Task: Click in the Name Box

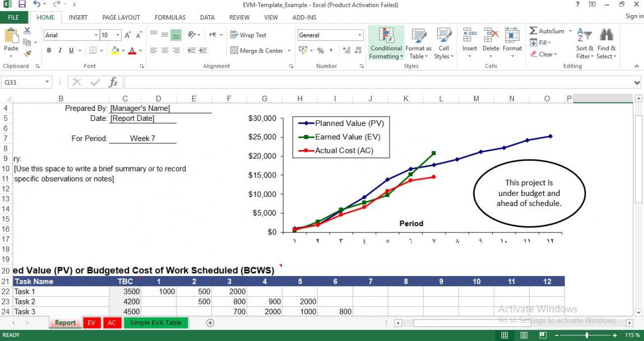Action: pos(22,82)
